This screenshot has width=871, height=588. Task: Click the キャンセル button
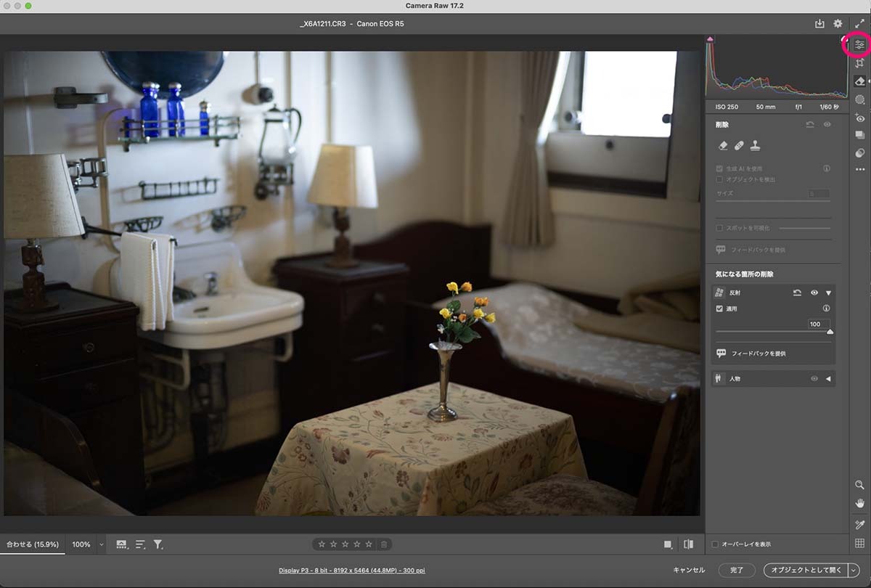[689, 570]
